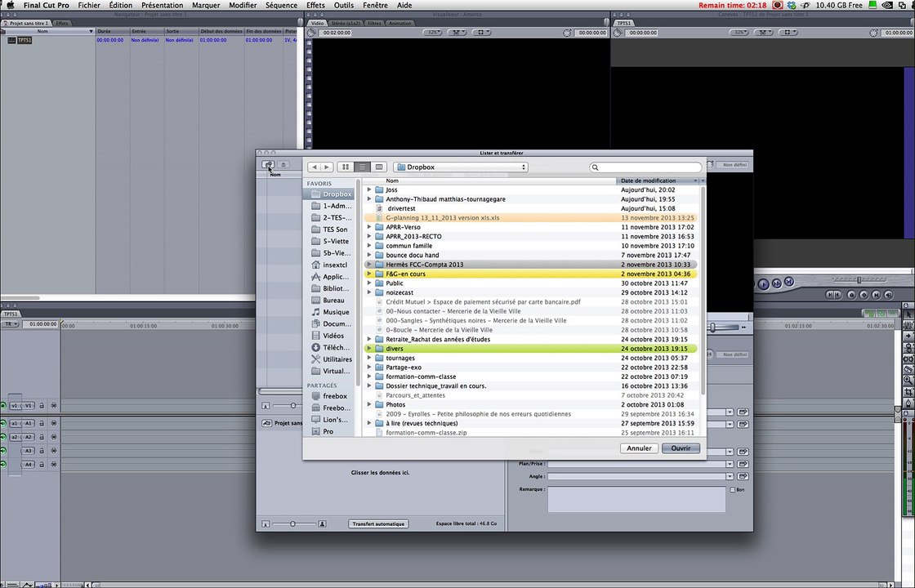Click the eject button in Lister et transférer
Screen dimensions: 915x588
283,165
